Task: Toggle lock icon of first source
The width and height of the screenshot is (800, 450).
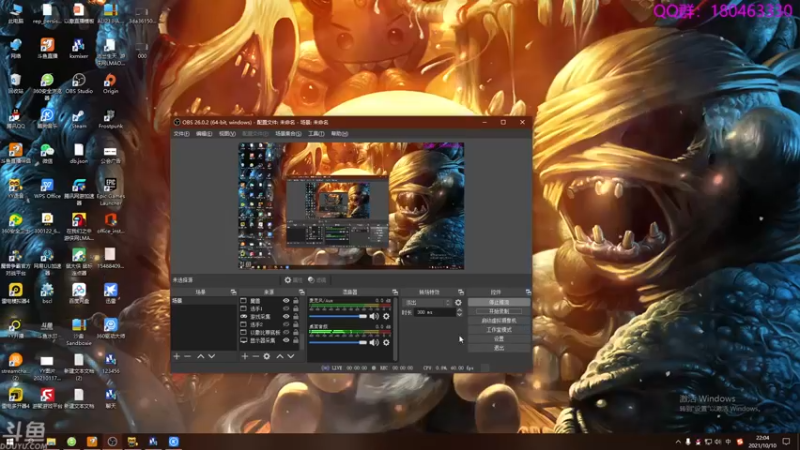Action: 297,301
